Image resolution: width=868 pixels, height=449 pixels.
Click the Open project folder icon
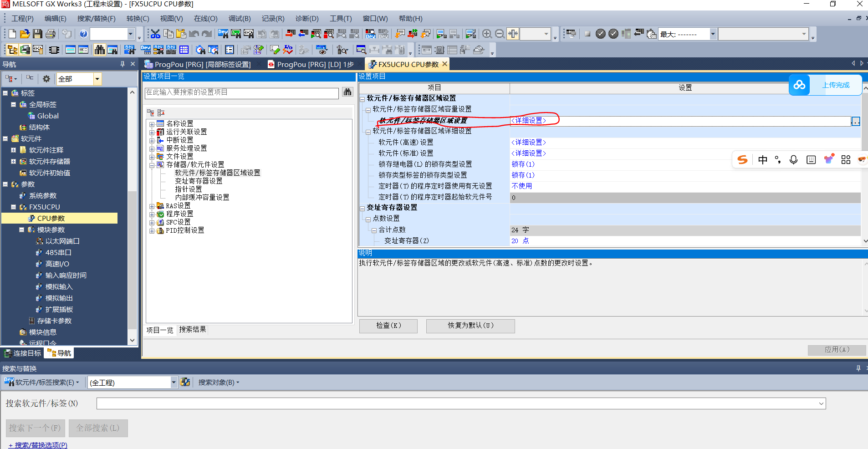[x=25, y=34]
